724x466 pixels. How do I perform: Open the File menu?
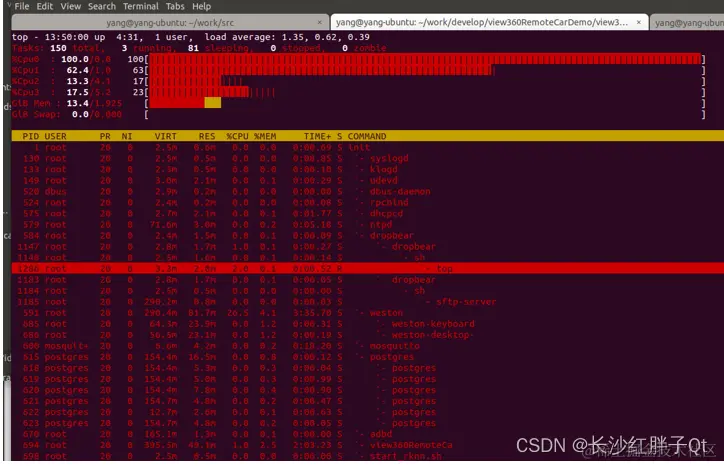pos(22,6)
